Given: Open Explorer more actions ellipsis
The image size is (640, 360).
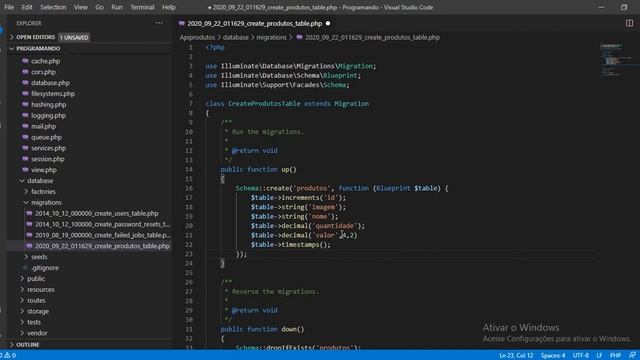Looking at the screenshot, I should pyautogui.click(x=159, y=23).
